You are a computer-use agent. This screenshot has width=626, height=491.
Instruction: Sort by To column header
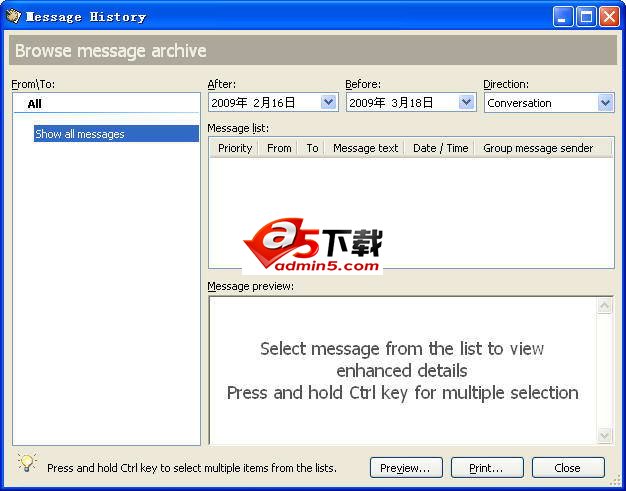tap(312, 148)
